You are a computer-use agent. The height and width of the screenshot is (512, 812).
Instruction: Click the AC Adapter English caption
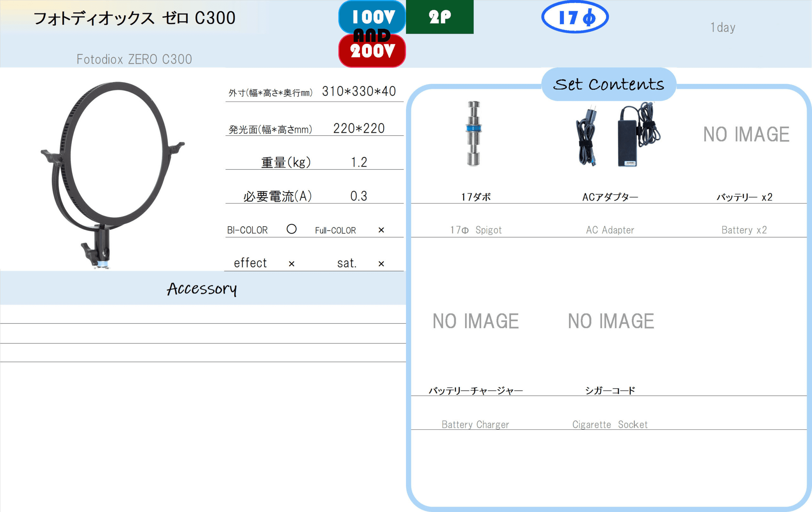pyautogui.click(x=610, y=230)
